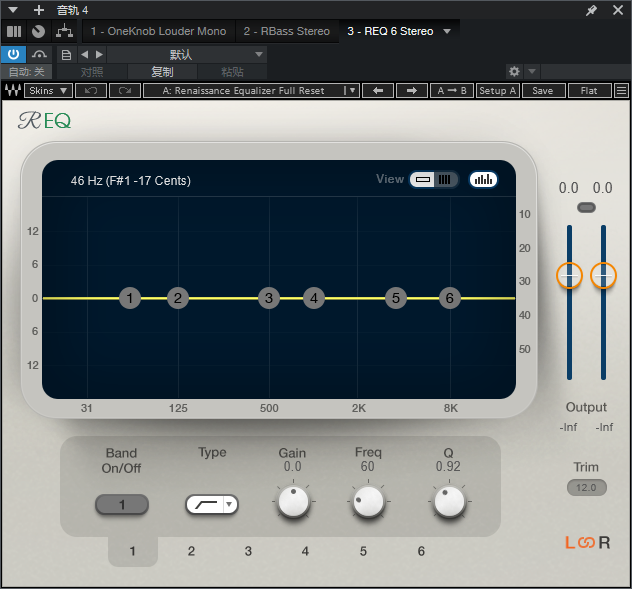The width and height of the screenshot is (632, 589).
Task: Redo the change in WaveSystem toolbar
Action: click(125, 90)
